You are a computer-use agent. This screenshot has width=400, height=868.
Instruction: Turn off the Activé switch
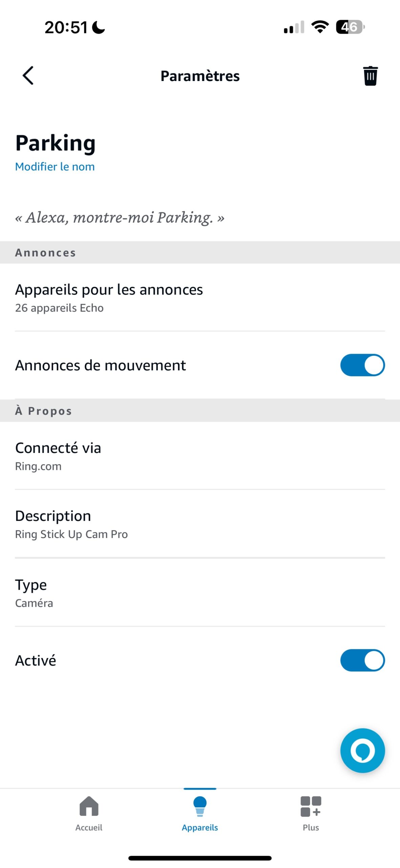pyautogui.click(x=362, y=660)
